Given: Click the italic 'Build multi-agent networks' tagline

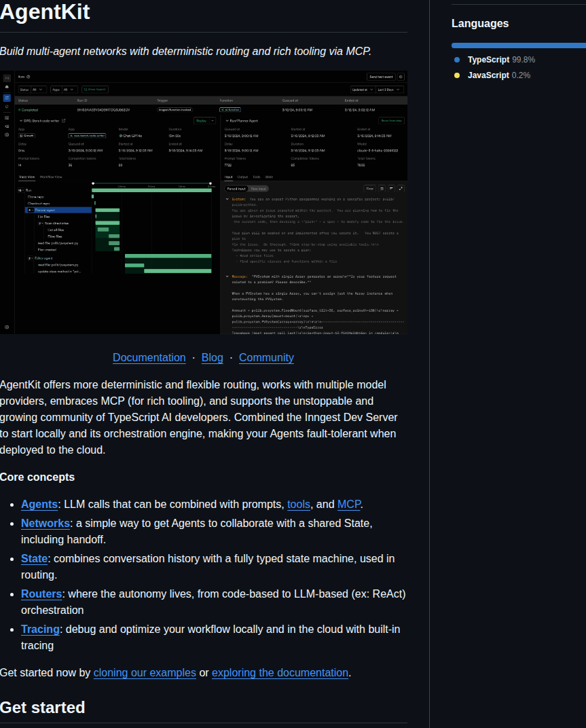Looking at the screenshot, I should click(x=185, y=52).
